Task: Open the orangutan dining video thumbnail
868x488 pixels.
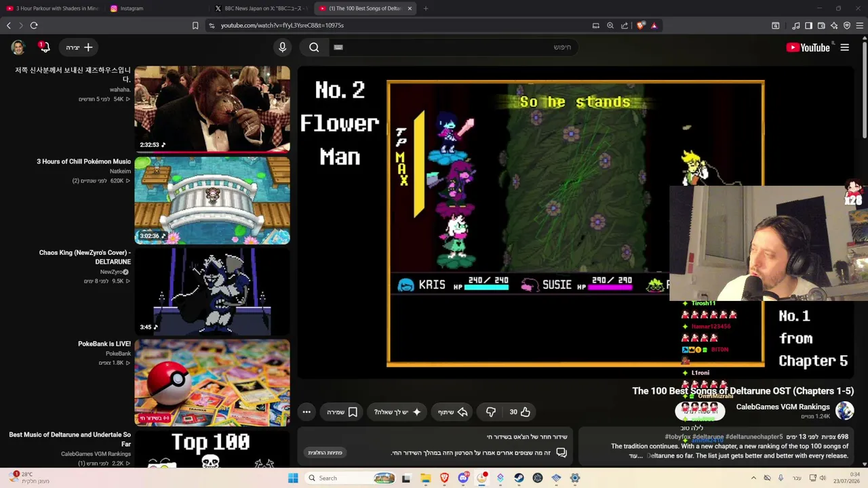Action: coord(212,109)
